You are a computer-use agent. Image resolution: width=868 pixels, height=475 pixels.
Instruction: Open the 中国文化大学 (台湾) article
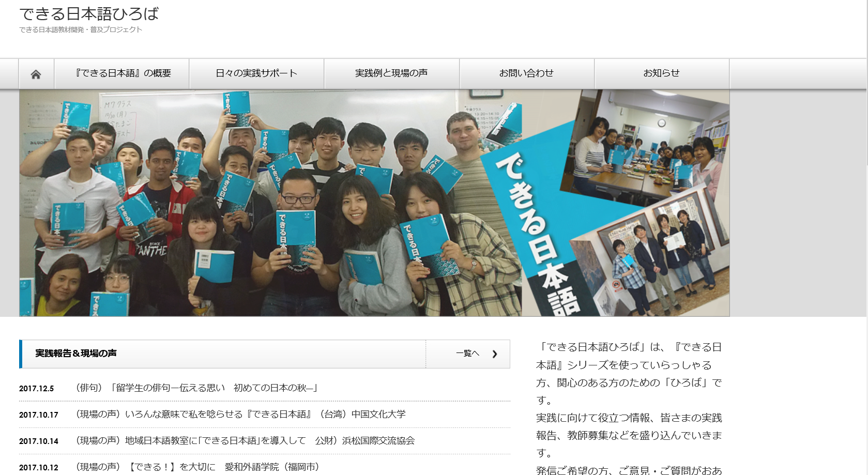click(x=241, y=415)
